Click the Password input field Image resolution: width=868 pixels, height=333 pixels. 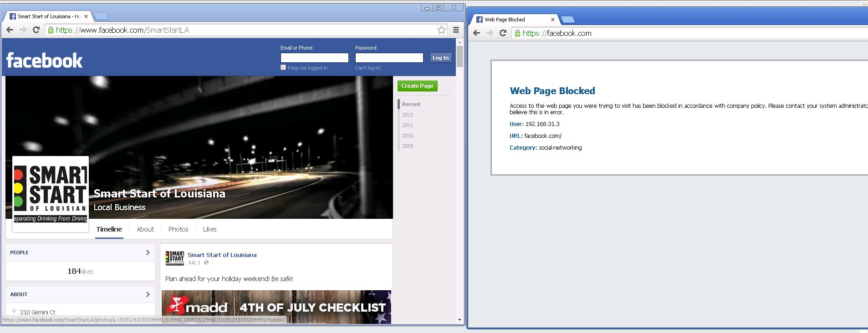pos(389,58)
